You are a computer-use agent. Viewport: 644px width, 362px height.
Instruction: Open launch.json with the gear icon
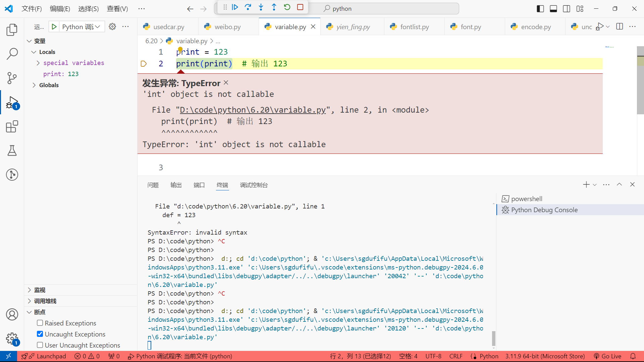pos(112,26)
